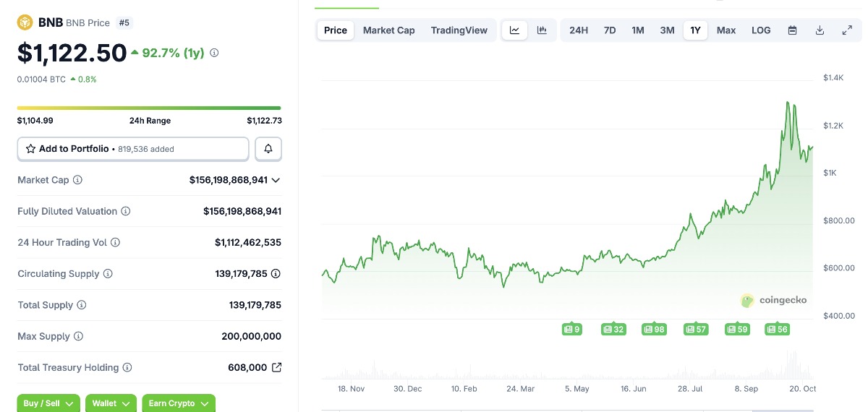Switch to the TradingView tab
The height and width of the screenshot is (412, 868).
(459, 30)
